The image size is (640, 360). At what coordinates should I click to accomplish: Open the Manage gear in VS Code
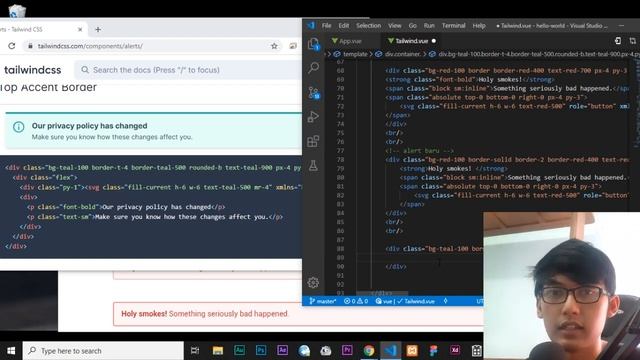pos(313,282)
